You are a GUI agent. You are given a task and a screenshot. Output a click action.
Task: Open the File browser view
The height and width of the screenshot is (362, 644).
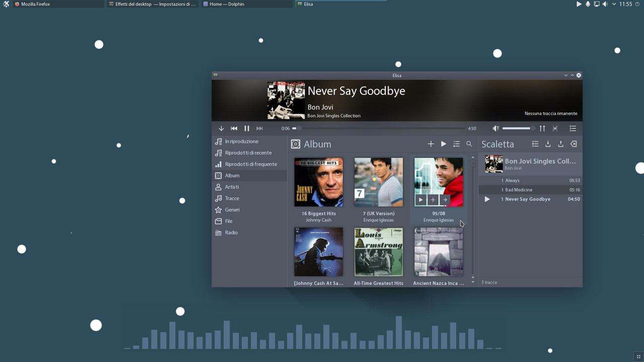(250, 221)
